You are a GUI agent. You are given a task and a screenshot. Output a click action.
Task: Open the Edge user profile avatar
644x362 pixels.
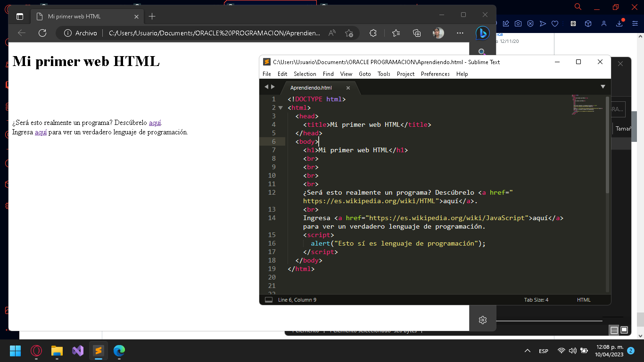438,33
